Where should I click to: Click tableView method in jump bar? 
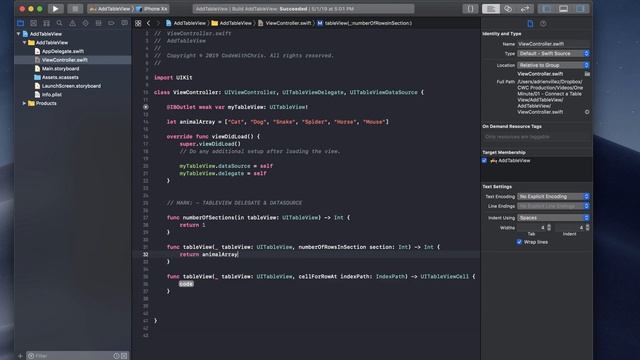364,23
